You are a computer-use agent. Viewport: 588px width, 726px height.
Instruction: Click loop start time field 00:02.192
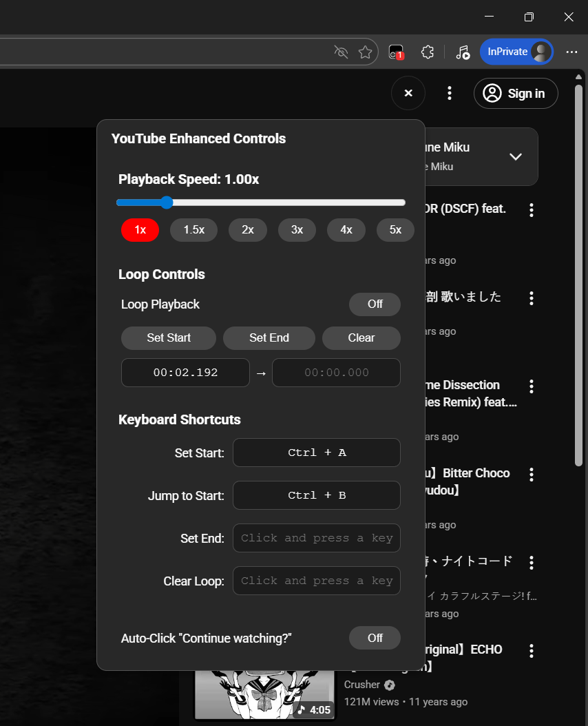point(185,373)
